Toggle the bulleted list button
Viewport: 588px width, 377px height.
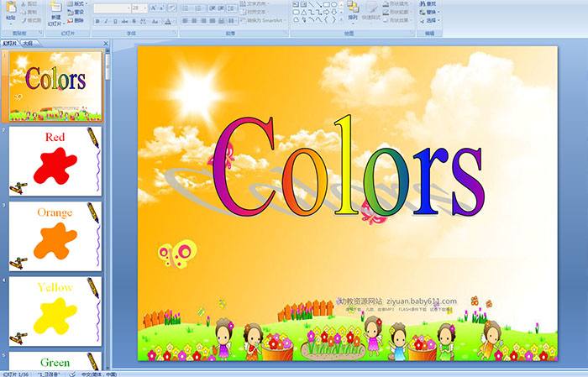point(186,8)
